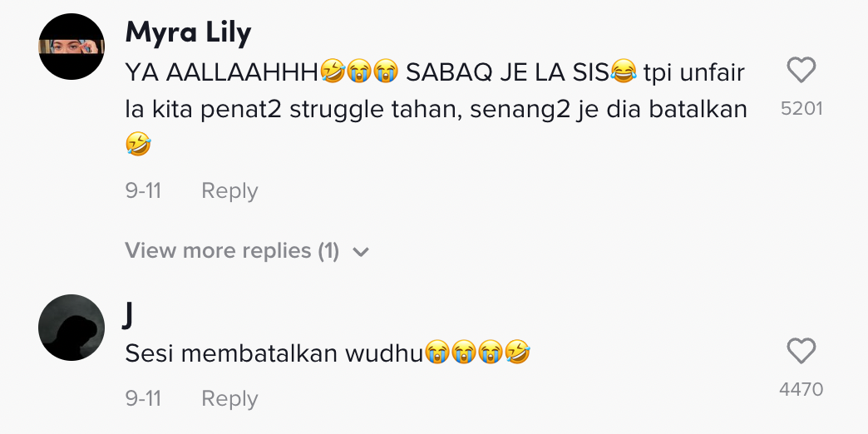Click the username J
868x434 pixels.
(129, 314)
